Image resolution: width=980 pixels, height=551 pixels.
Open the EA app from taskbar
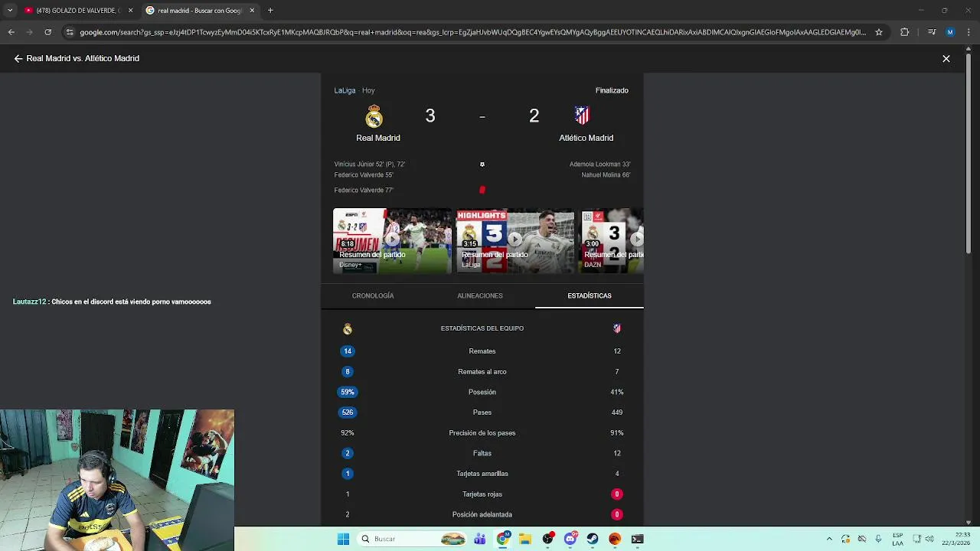615,539
